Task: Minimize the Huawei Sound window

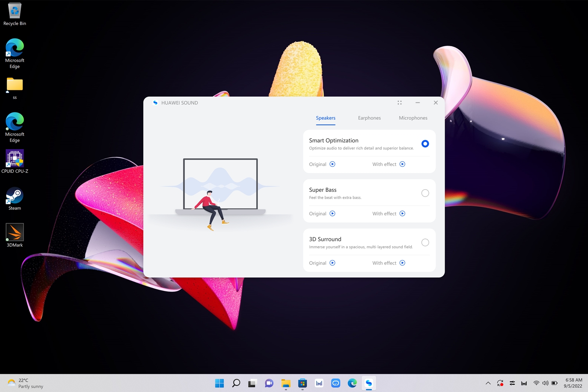Action: pos(417,103)
